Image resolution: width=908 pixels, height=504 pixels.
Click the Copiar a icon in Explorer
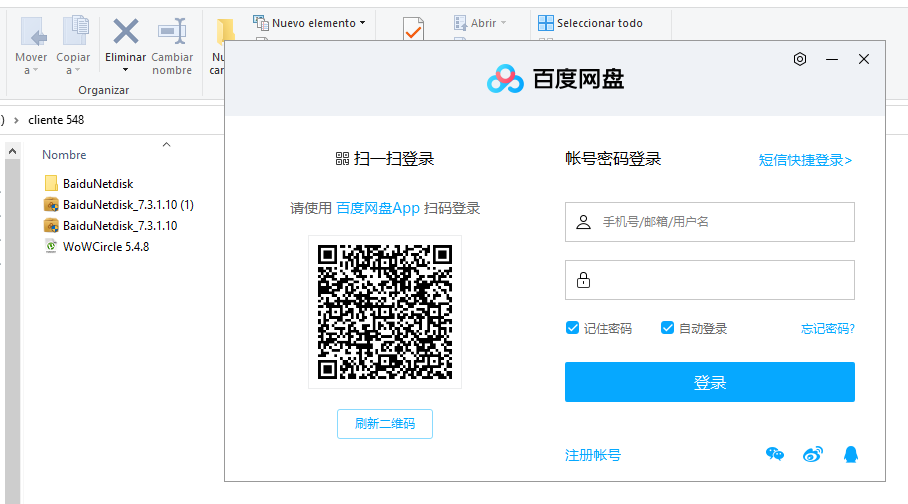coord(75,31)
